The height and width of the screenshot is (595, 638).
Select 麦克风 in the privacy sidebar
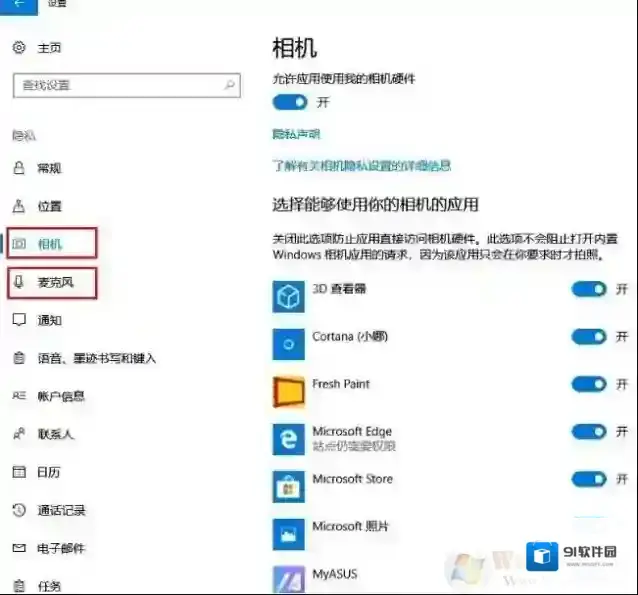point(55,283)
